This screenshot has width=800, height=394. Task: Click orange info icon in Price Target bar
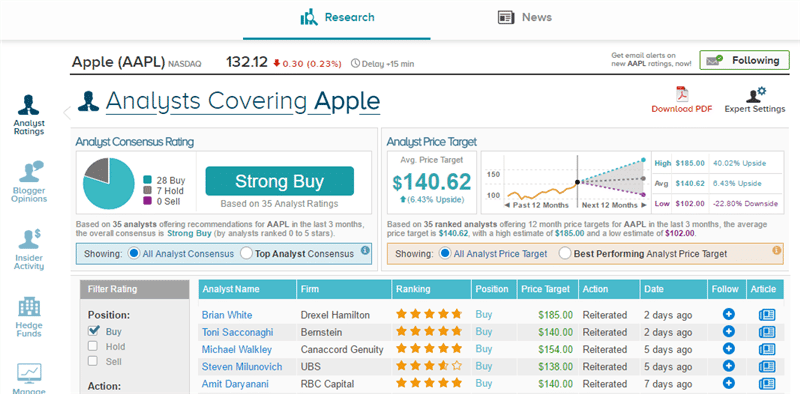tap(777, 251)
